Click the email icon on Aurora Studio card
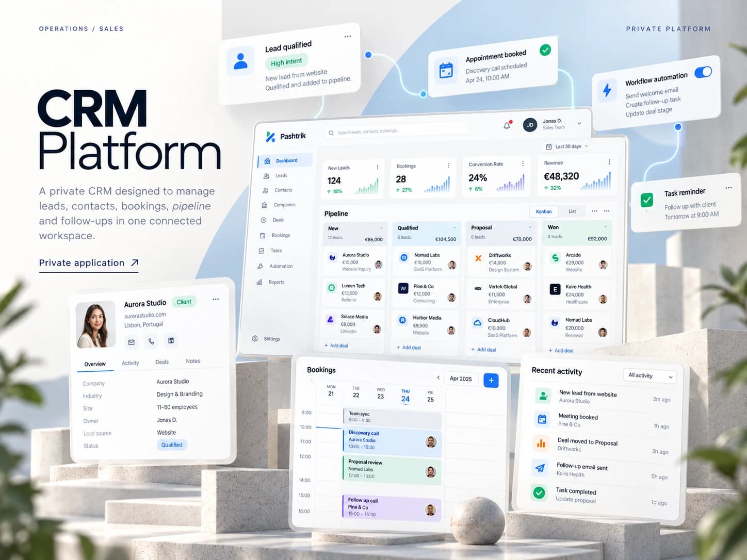The height and width of the screenshot is (560, 747). (x=132, y=342)
